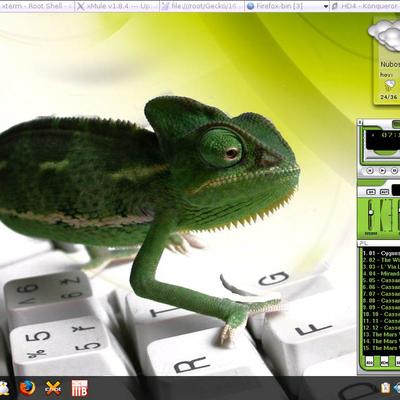This screenshot has width=400, height=400.
Task: Select playlist track 14. The Mars
Action: tap(381, 341)
